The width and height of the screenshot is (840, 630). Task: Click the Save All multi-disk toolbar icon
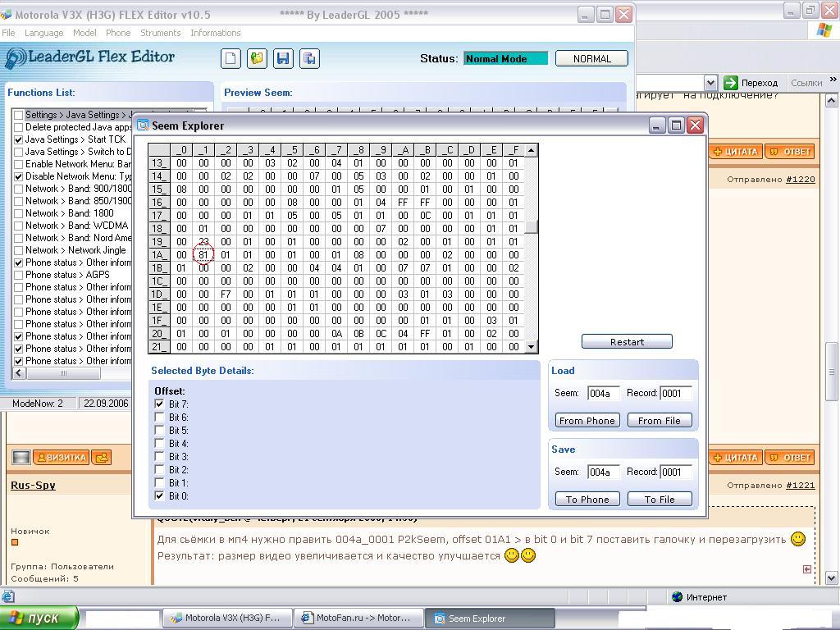(x=309, y=58)
